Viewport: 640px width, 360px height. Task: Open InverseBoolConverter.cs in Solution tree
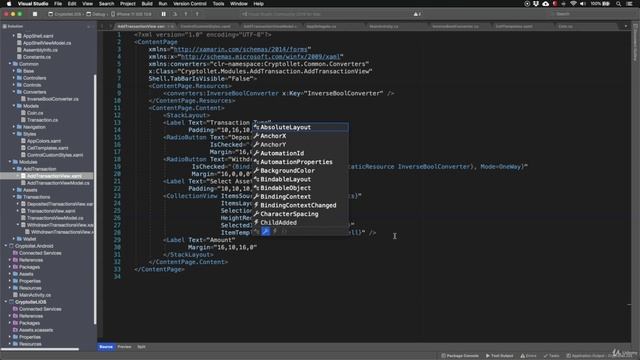point(53,99)
